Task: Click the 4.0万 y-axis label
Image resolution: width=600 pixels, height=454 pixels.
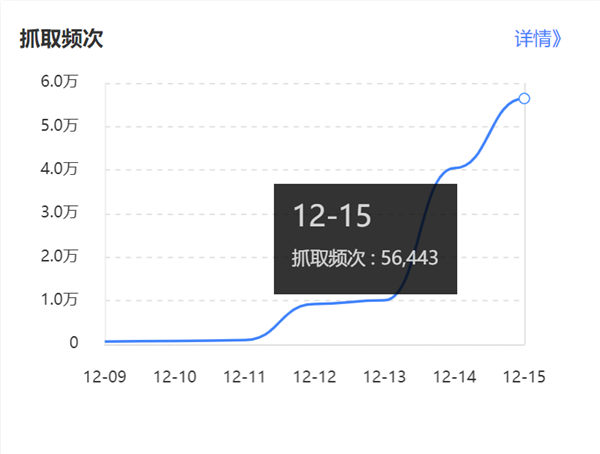Action: (x=60, y=169)
